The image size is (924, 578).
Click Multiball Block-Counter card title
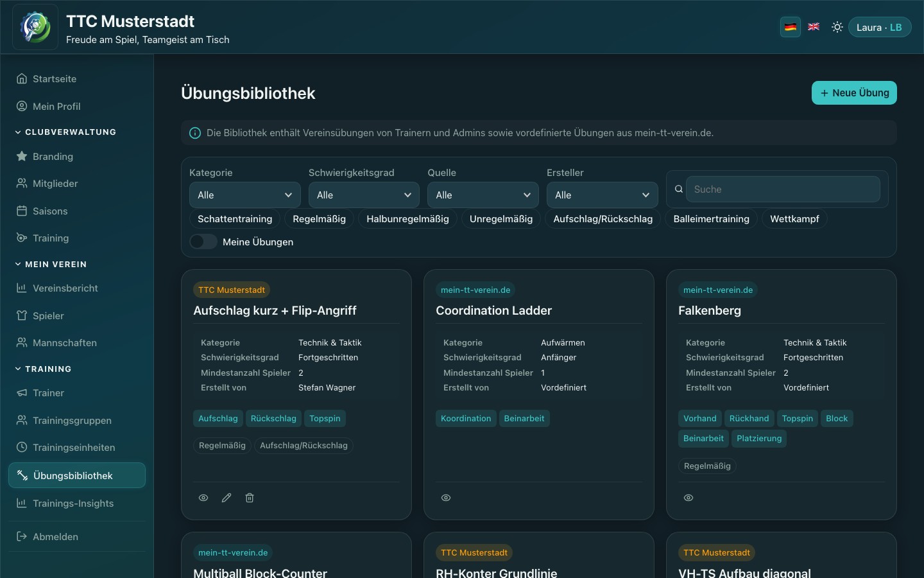[x=261, y=572]
